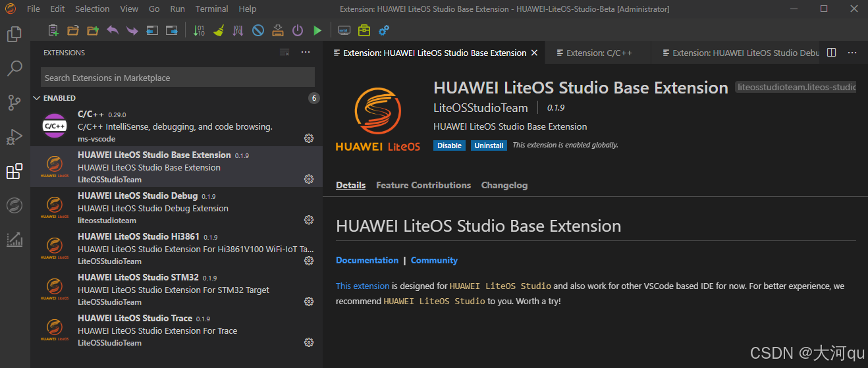Open the Source Control view
This screenshot has width=868, height=368.
pyautogui.click(x=14, y=103)
